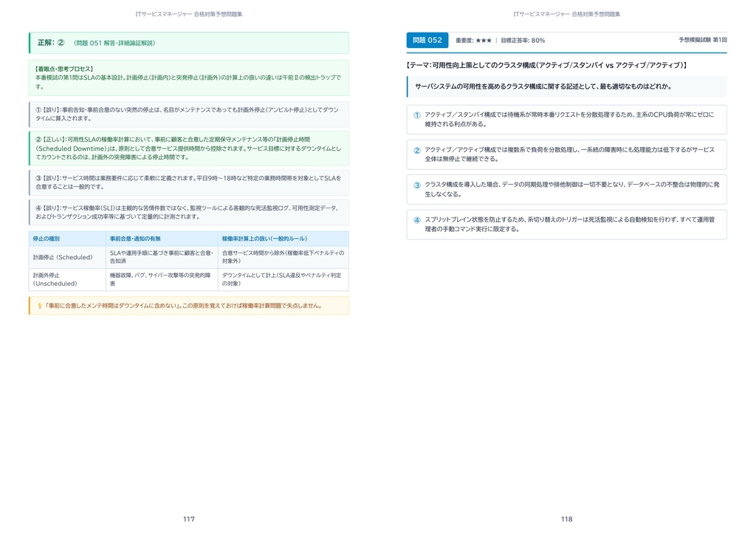Select the ④【誤り】 SLI explanation box
This screenshot has width=756, height=535.
point(188,212)
